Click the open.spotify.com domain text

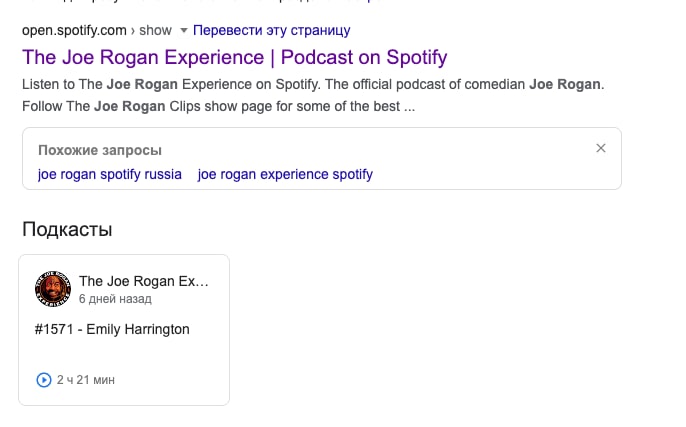point(74,31)
